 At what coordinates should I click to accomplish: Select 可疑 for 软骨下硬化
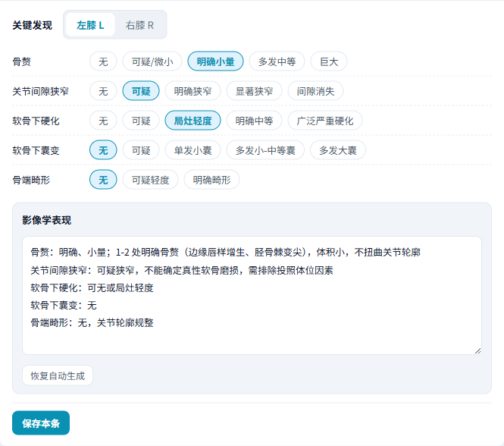pyautogui.click(x=141, y=121)
